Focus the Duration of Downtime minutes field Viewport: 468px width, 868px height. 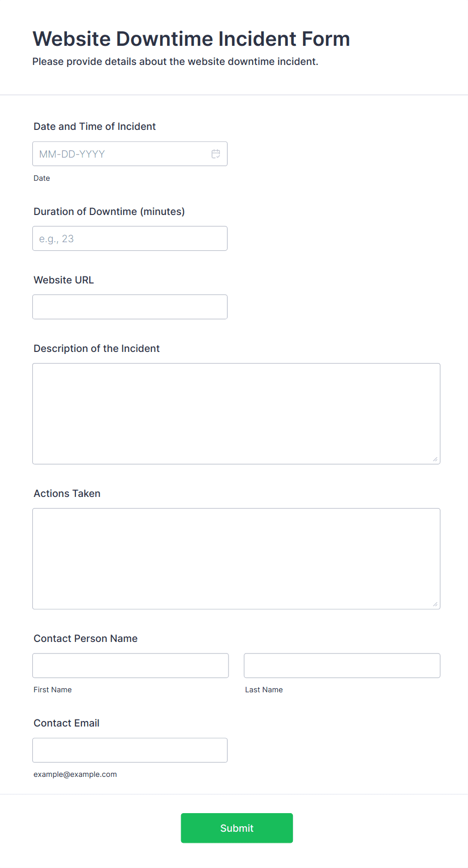(130, 239)
